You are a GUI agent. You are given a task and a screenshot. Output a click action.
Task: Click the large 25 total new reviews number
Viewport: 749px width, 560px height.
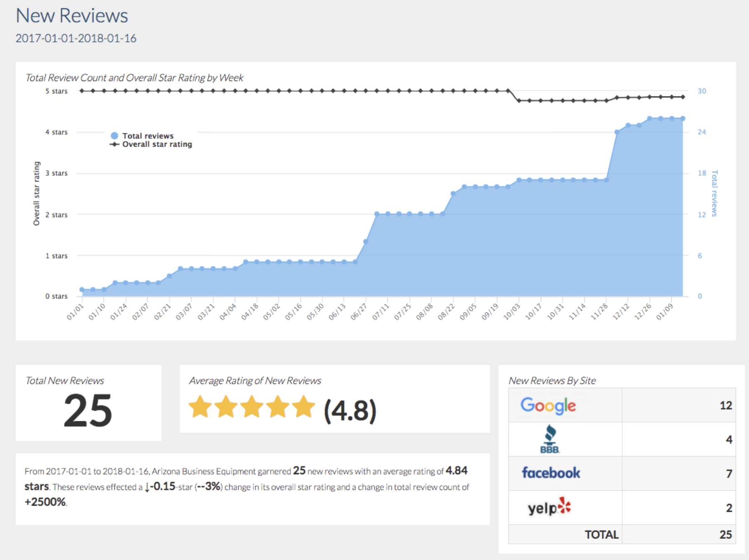[x=88, y=411]
